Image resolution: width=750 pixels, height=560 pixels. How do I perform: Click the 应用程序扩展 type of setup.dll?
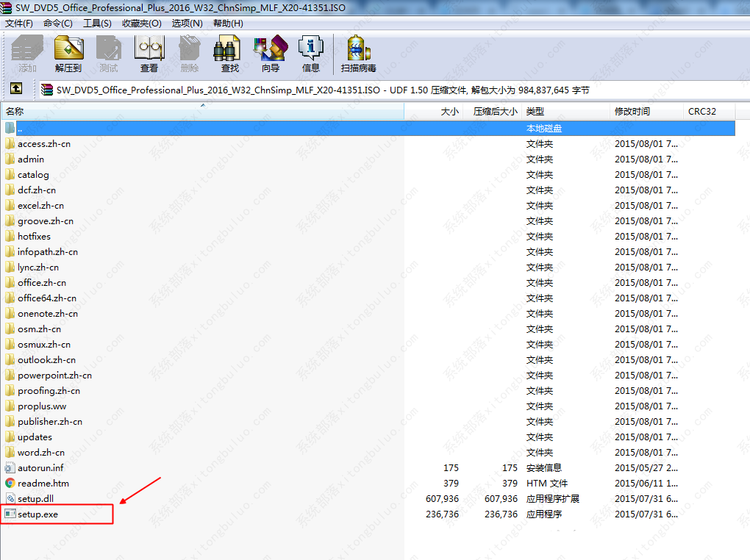click(552, 499)
